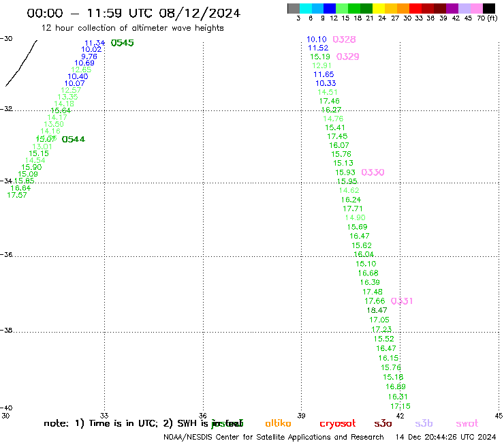504x443 pixels.
Task: Click the 33 longitude axis label
Action: (x=104, y=416)
